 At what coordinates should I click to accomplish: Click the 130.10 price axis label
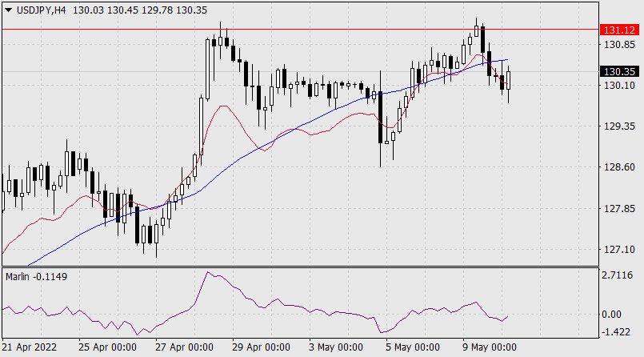click(x=619, y=86)
